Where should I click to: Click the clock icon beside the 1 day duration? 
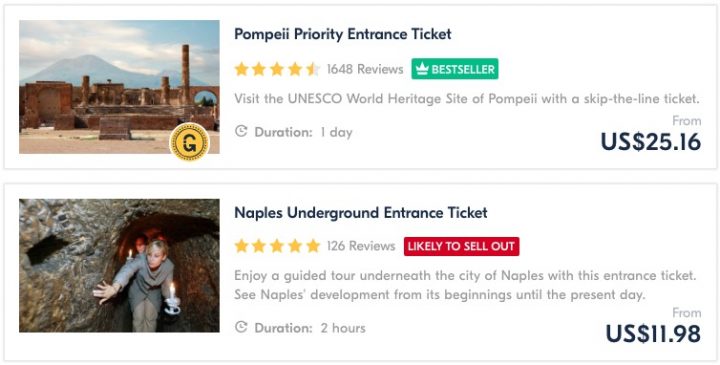click(241, 132)
